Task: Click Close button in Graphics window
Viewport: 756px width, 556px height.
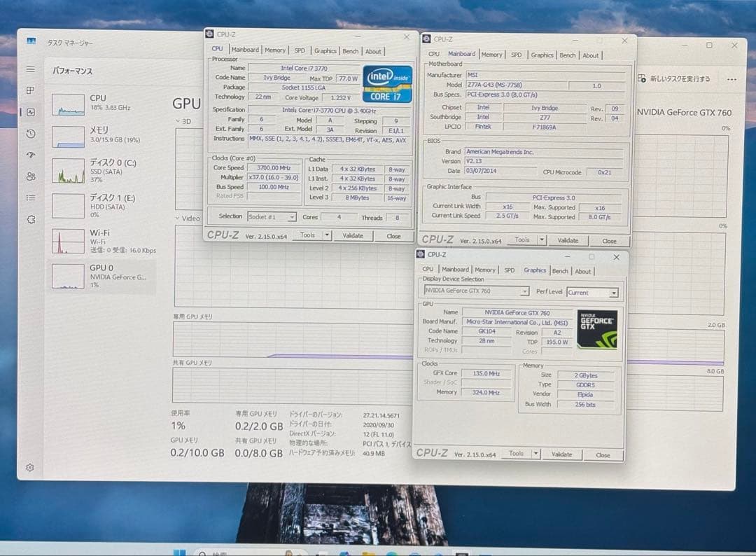Action: pyautogui.click(x=603, y=454)
